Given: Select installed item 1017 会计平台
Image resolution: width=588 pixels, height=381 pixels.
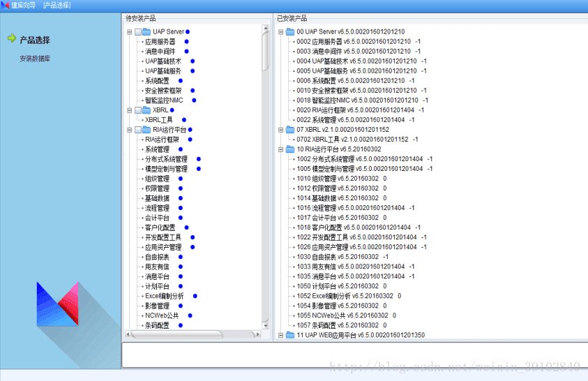Looking at the screenshot, I should coord(342,218).
